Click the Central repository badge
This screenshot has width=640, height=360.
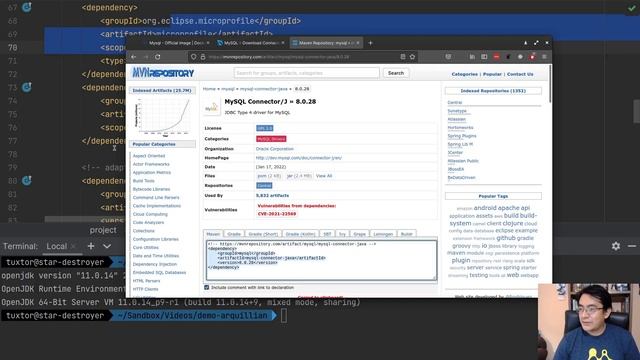pyautogui.click(x=264, y=185)
